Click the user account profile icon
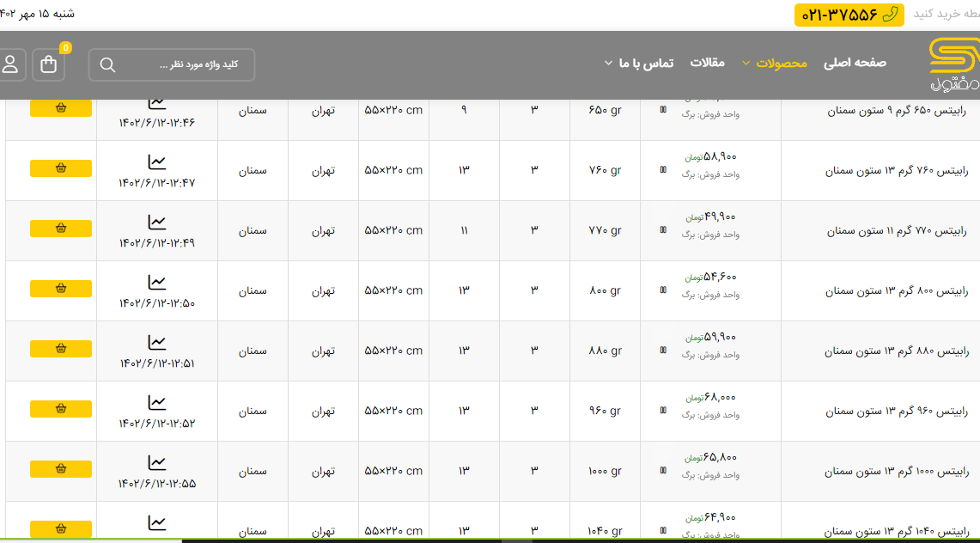980x543 pixels. pos(11,64)
